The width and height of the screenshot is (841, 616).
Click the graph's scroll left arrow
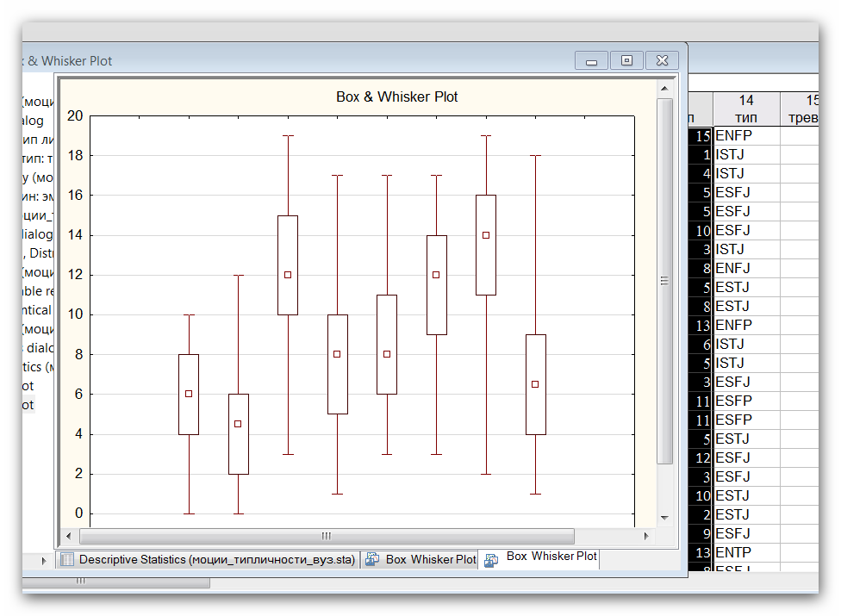coord(69,536)
